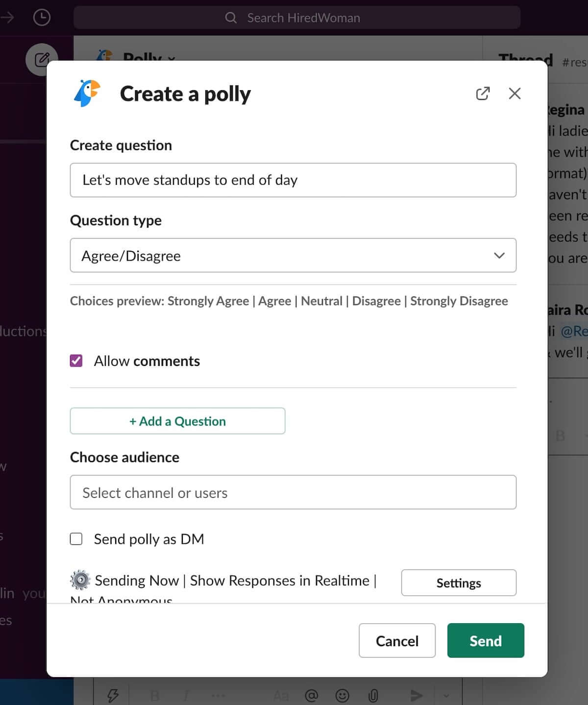Open Slack history via the clock icon

[42, 17]
